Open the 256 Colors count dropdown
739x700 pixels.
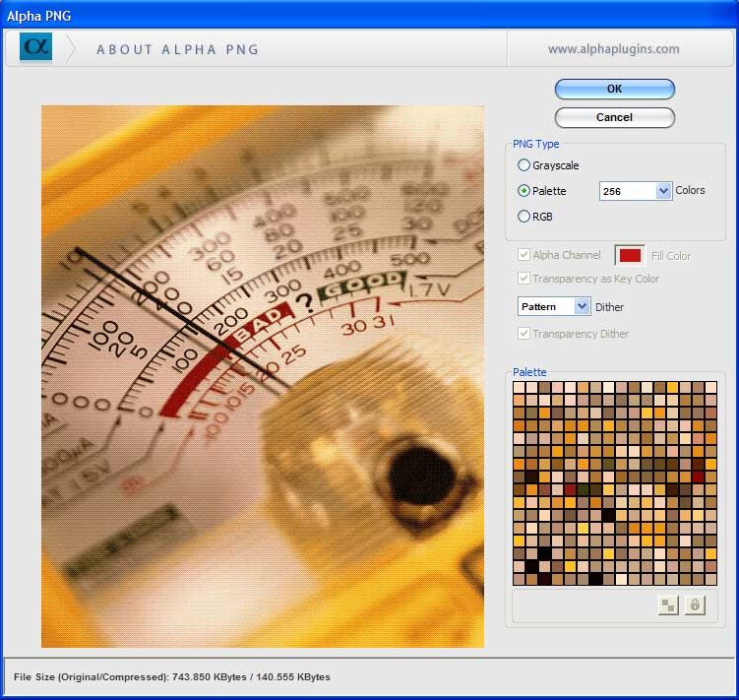[662, 191]
